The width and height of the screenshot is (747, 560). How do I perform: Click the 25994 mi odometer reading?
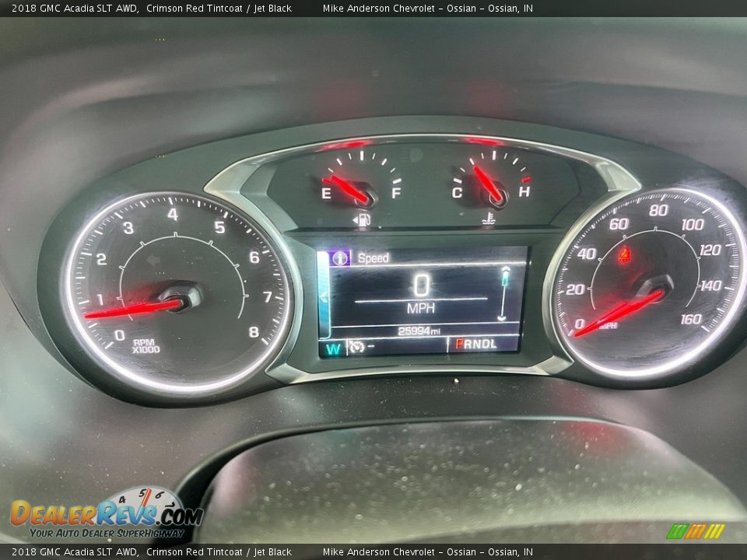(419, 331)
